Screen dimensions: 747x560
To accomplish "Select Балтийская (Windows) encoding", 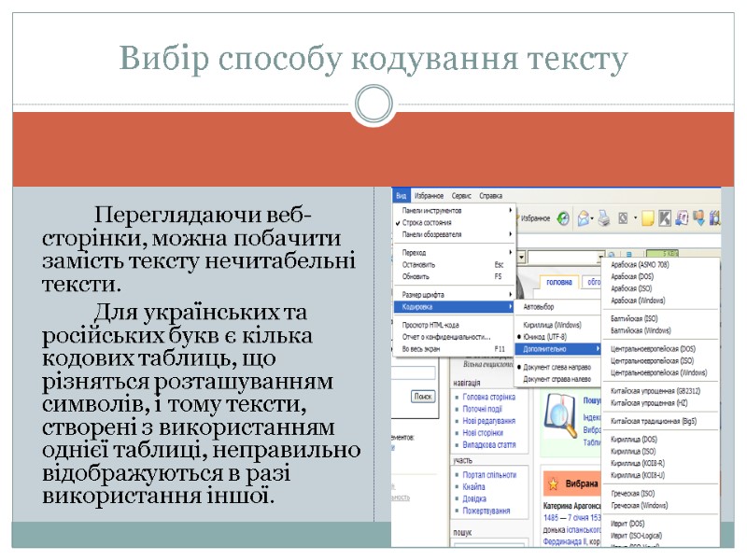I will coord(660,330).
